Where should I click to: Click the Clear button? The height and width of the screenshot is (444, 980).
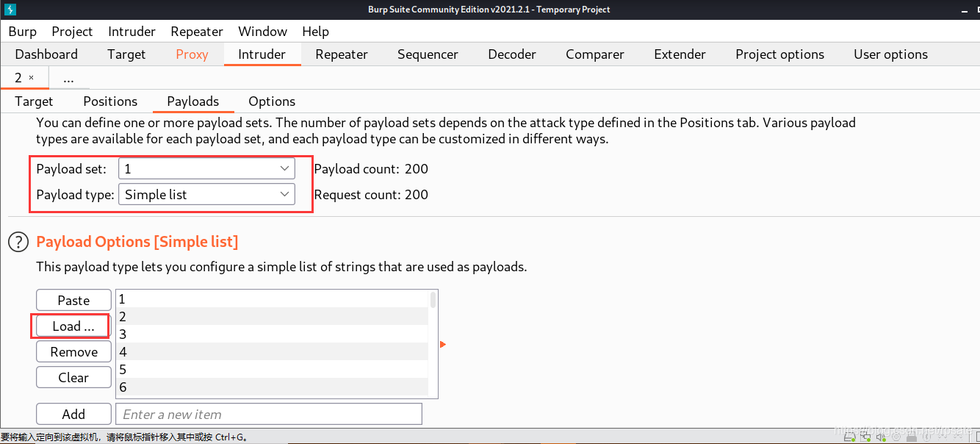[73, 377]
